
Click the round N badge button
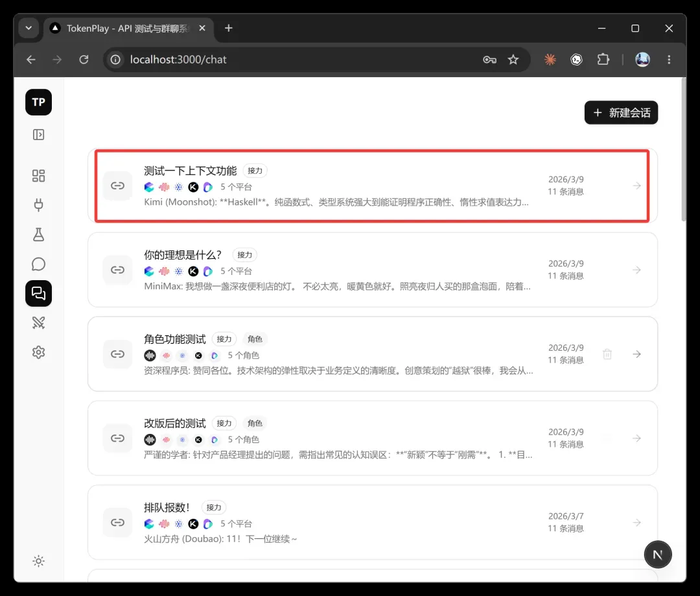[658, 554]
